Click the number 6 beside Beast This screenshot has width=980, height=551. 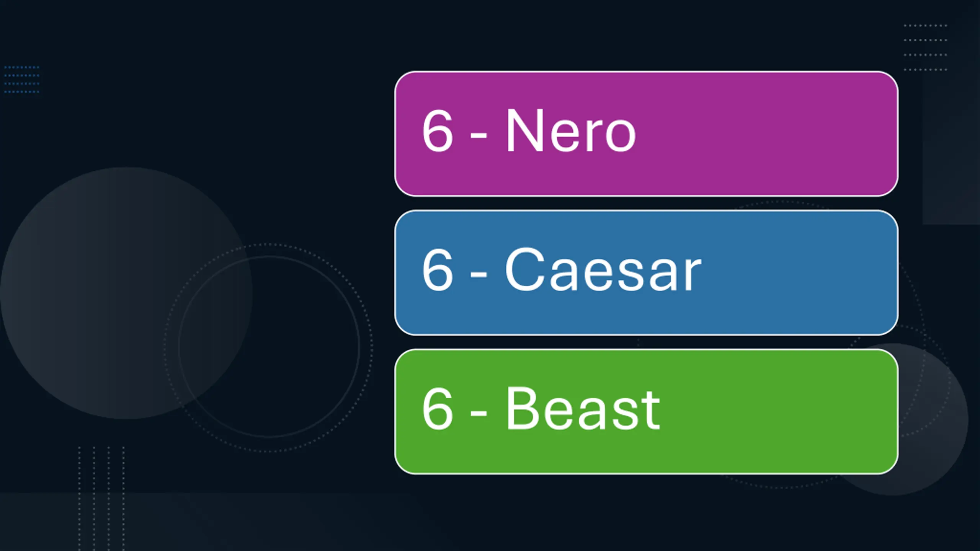coord(438,409)
